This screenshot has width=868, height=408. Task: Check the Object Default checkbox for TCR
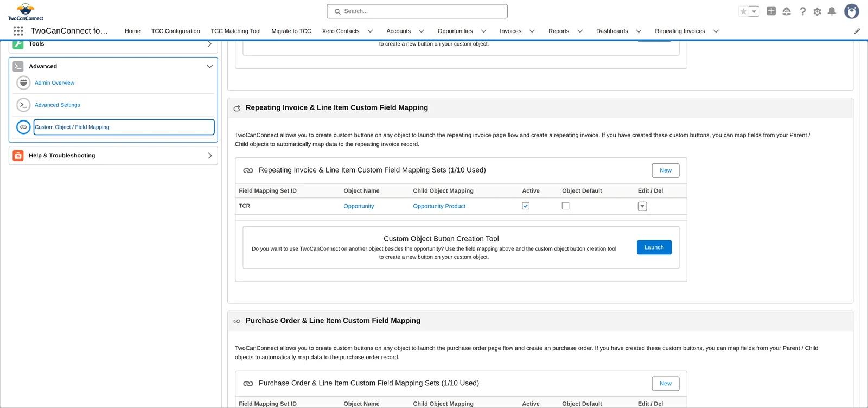coord(565,206)
